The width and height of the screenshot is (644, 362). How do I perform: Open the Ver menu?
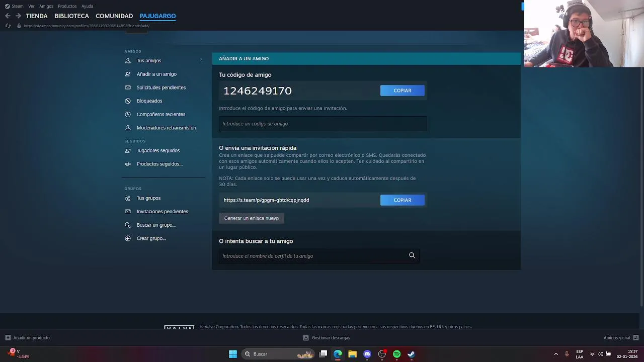[31, 6]
